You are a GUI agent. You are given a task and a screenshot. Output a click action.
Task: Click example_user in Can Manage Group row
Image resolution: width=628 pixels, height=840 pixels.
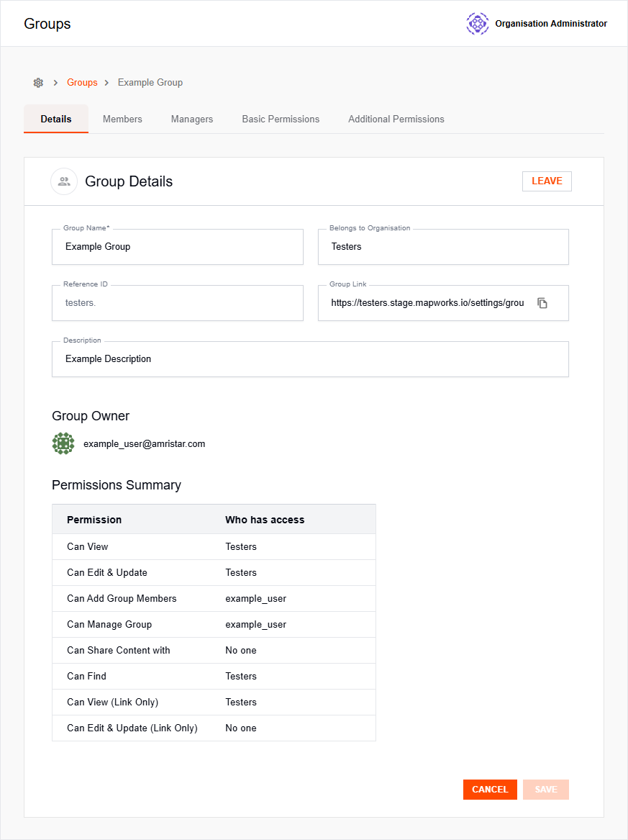(x=256, y=624)
